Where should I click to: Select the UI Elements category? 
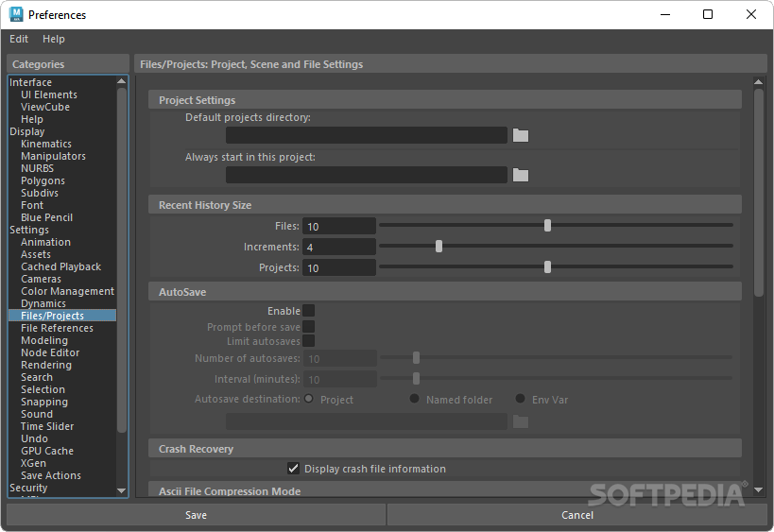[x=49, y=94]
